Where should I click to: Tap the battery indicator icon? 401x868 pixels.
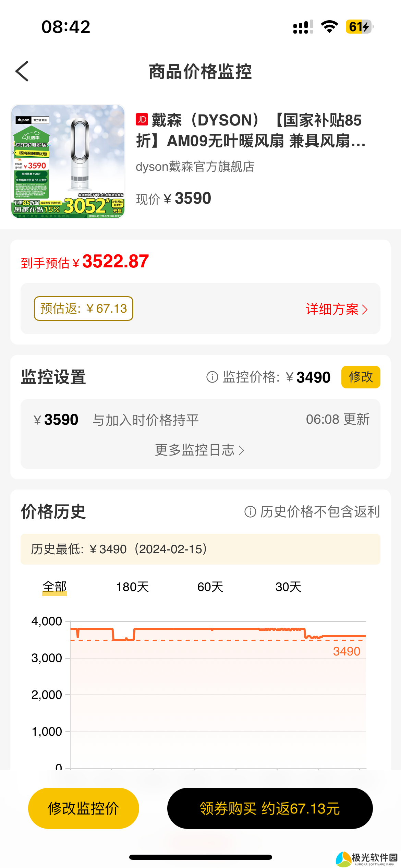point(359,27)
